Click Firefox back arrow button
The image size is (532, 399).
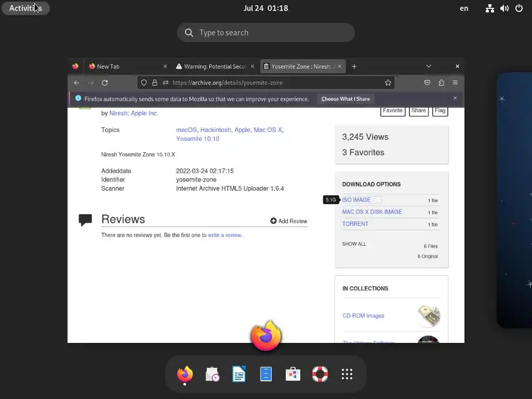(x=77, y=83)
